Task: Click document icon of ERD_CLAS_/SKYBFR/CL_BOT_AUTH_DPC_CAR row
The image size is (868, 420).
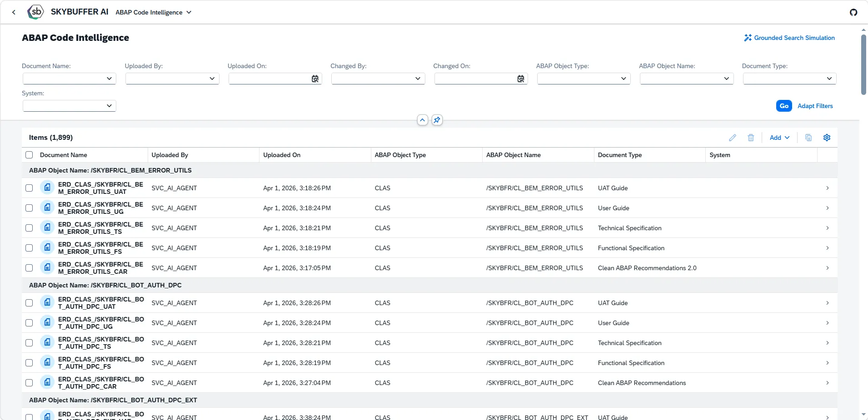Action: point(47,382)
